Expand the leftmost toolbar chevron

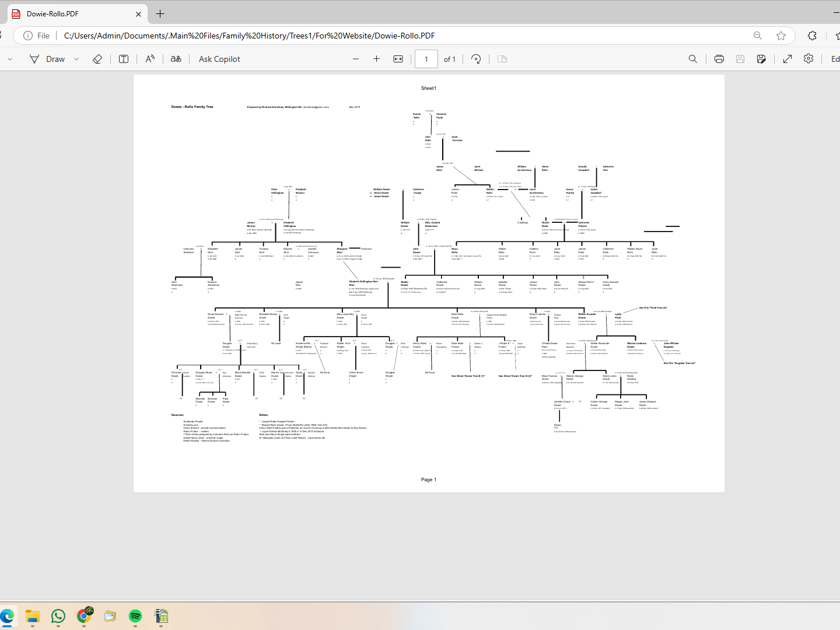(10, 59)
